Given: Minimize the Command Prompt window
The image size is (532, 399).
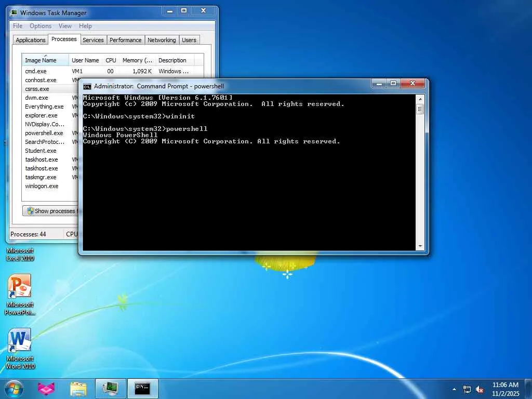Looking at the screenshot, I should [379, 84].
